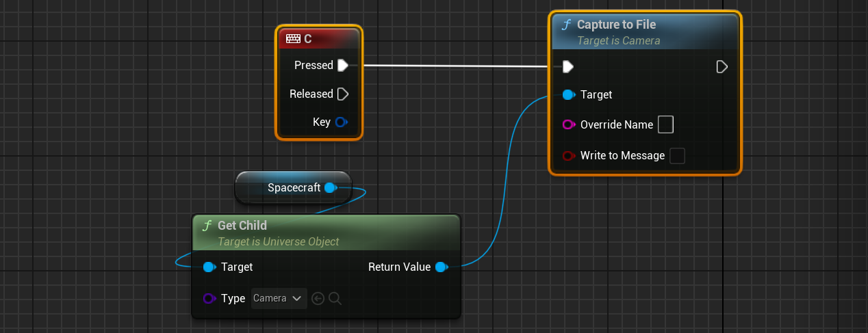Select the Get Child node title

pyautogui.click(x=242, y=226)
